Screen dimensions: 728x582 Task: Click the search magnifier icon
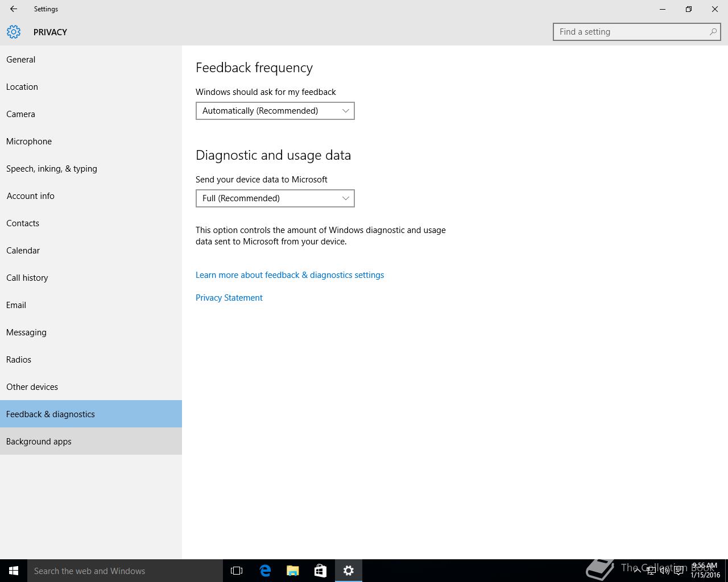click(713, 32)
